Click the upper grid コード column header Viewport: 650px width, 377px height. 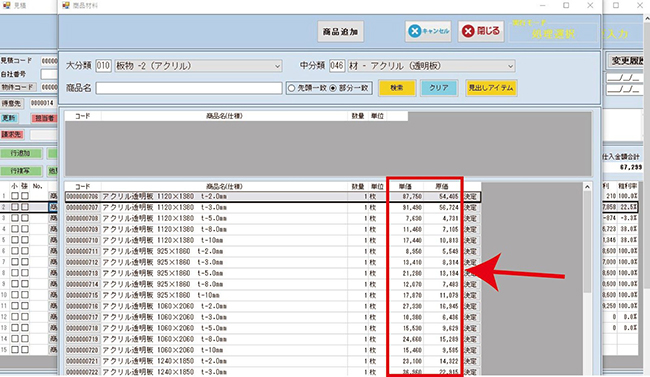coord(82,116)
